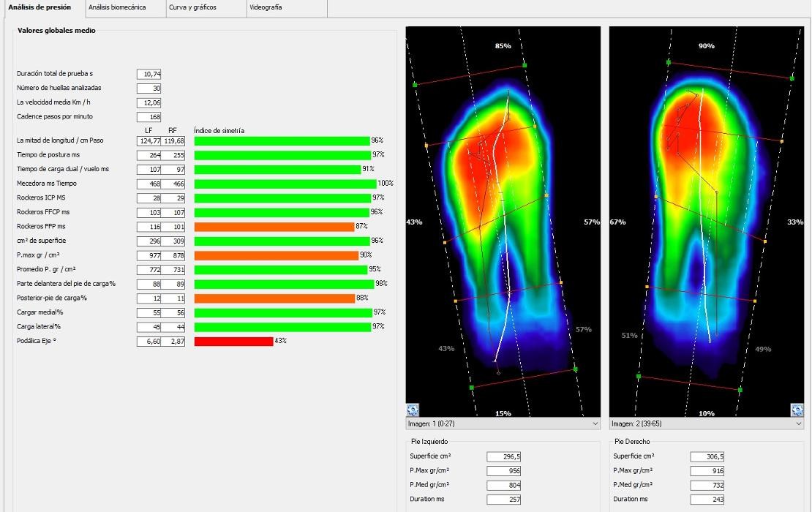The image size is (812, 512).
Task: Click the Cadence pasos por minuto field
Action: (149, 117)
